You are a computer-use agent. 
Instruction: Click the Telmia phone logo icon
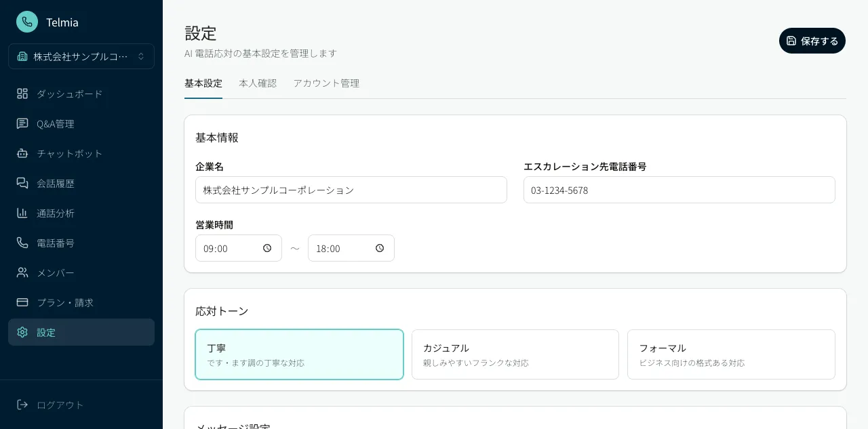pos(27,22)
